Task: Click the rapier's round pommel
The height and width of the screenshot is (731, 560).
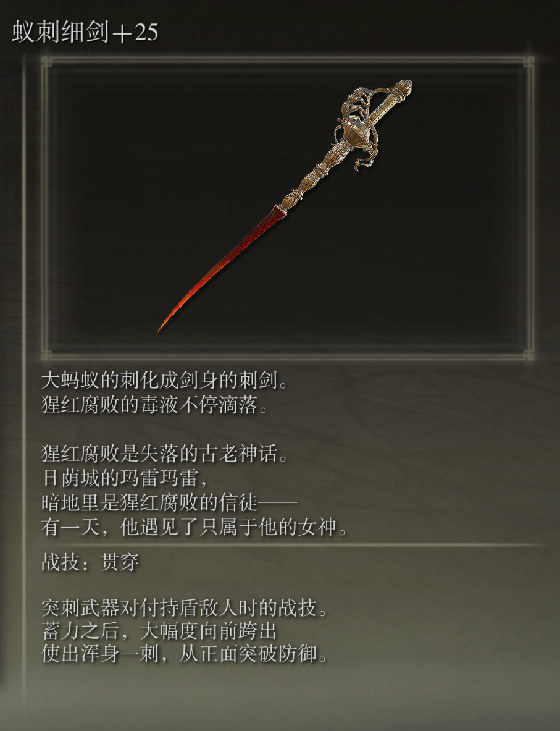Action: tap(404, 87)
